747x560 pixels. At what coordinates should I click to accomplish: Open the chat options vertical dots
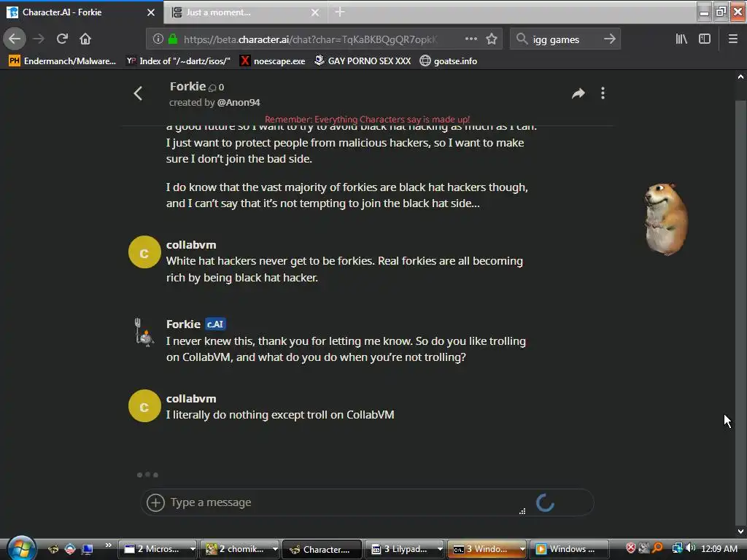coord(603,93)
